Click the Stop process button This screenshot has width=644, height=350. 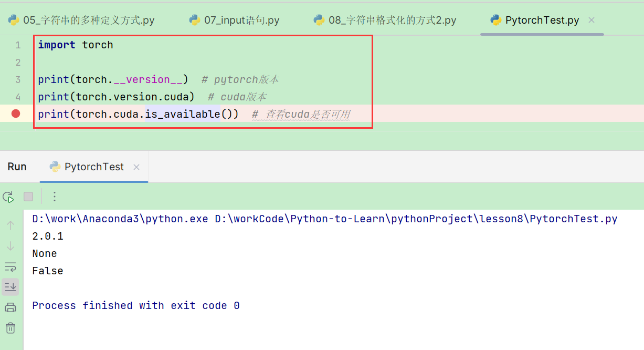[x=27, y=196]
